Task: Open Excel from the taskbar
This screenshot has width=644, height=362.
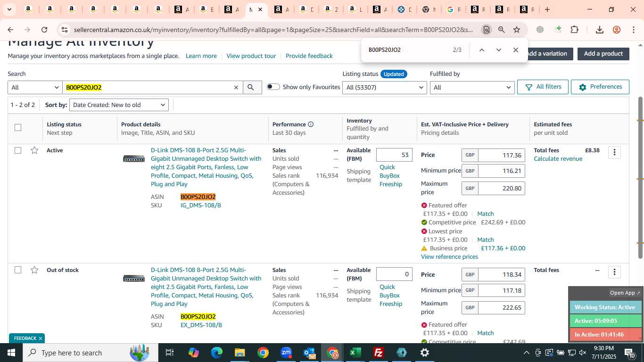Action: (x=355, y=353)
